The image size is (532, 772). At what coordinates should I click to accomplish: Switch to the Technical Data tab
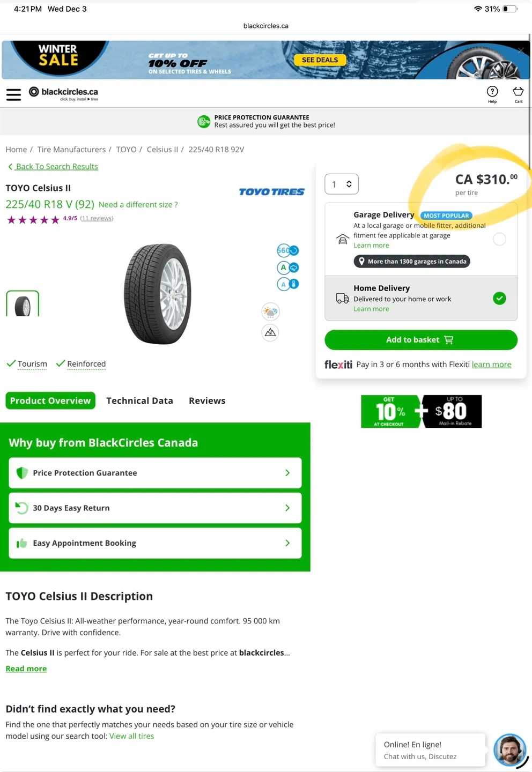(x=139, y=400)
